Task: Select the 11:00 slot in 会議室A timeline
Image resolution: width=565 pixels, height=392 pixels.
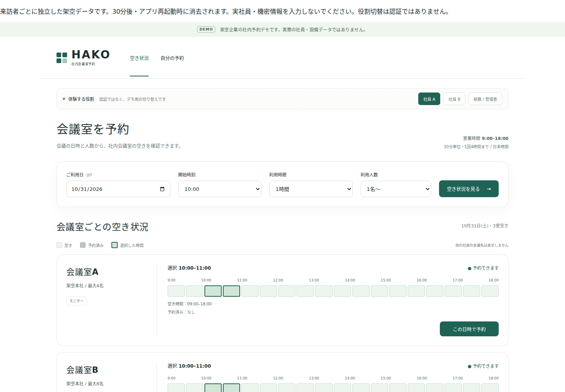Action: tap(250, 291)
